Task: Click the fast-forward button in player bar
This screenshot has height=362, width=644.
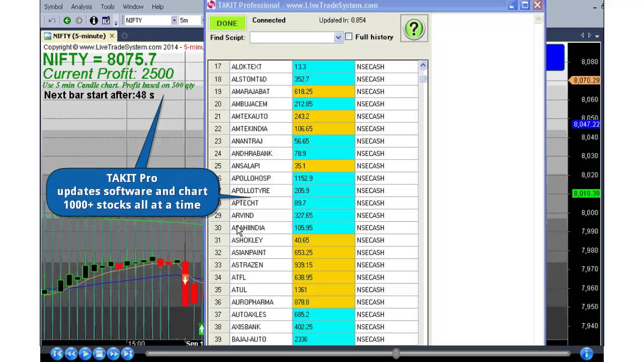Action: 113,353
